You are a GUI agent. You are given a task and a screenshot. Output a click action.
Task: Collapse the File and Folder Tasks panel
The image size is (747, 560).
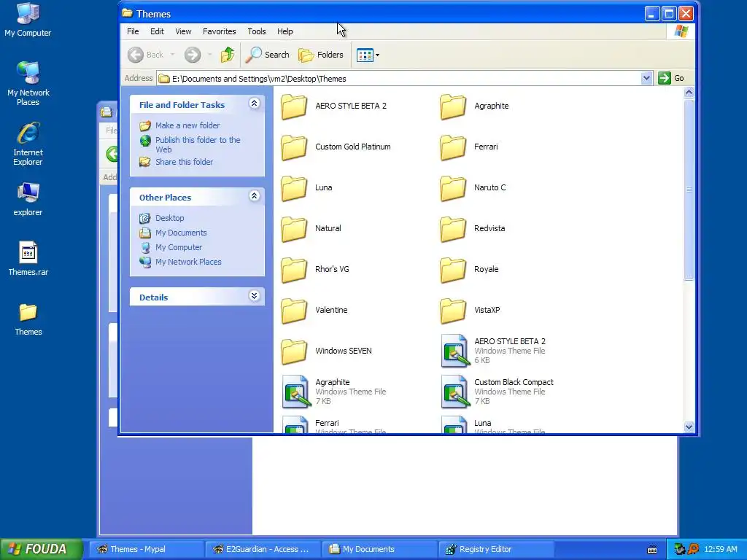coord(255,104)
